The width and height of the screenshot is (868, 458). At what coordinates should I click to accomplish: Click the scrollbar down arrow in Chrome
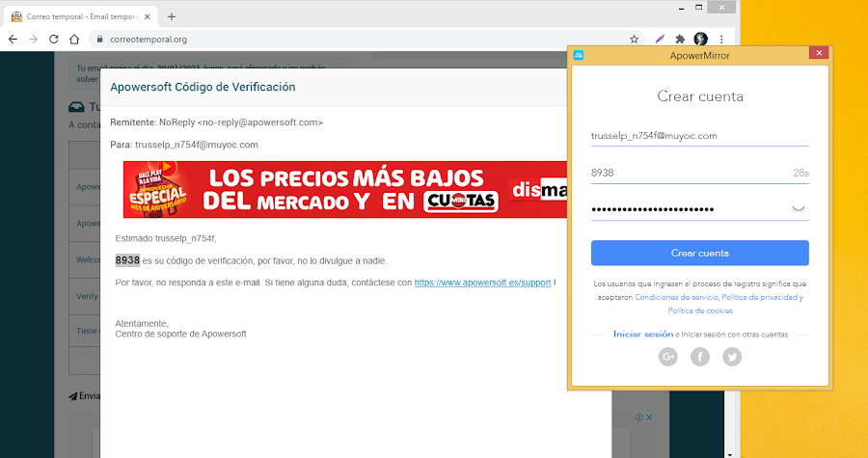[x=730, y=454]
